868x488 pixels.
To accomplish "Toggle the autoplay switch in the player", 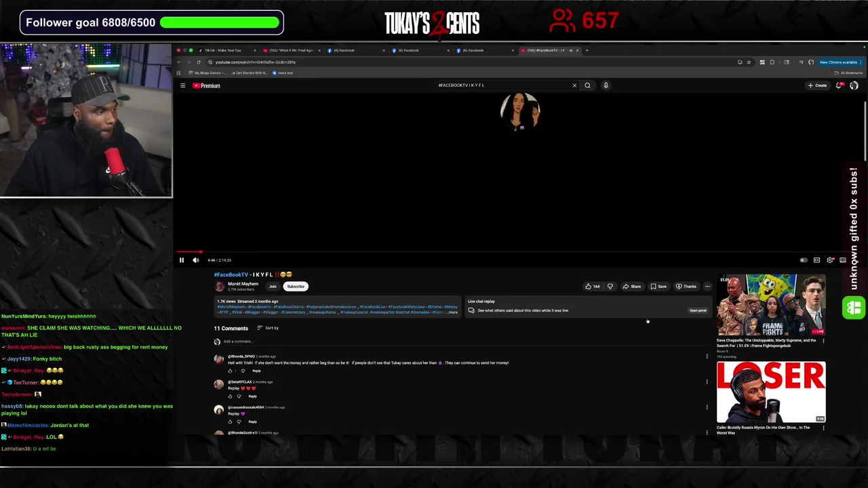I will click(x=804, y=260).
